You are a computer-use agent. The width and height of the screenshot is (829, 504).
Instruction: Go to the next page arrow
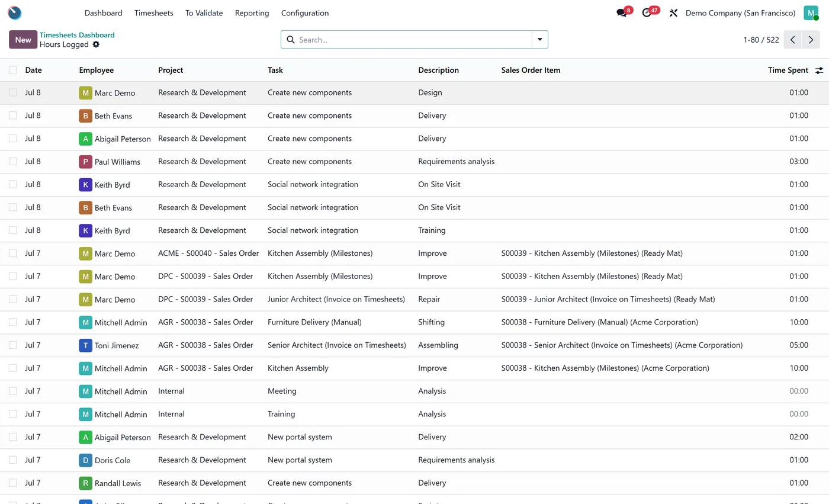click(811, 40)
